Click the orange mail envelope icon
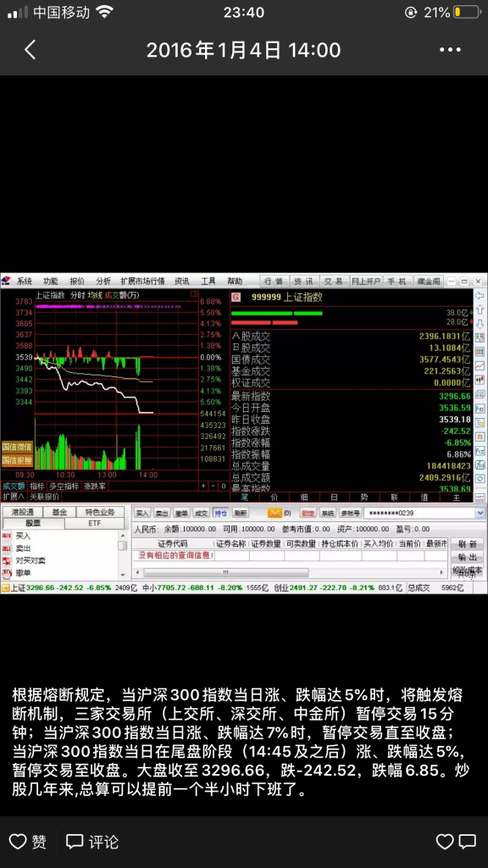Viewport: 488px width, 868px height. pyautogui.click(x=274, y=513)
